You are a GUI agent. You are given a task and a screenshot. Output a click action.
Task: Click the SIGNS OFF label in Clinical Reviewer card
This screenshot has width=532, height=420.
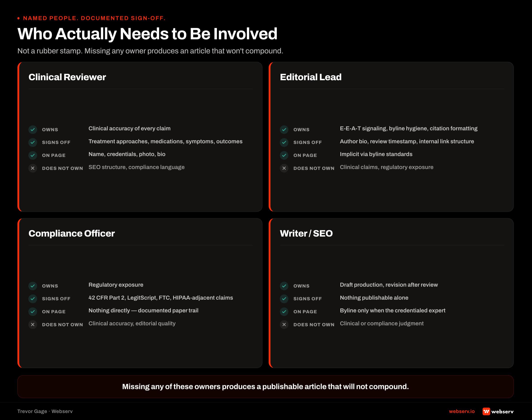tap(56, 142)
